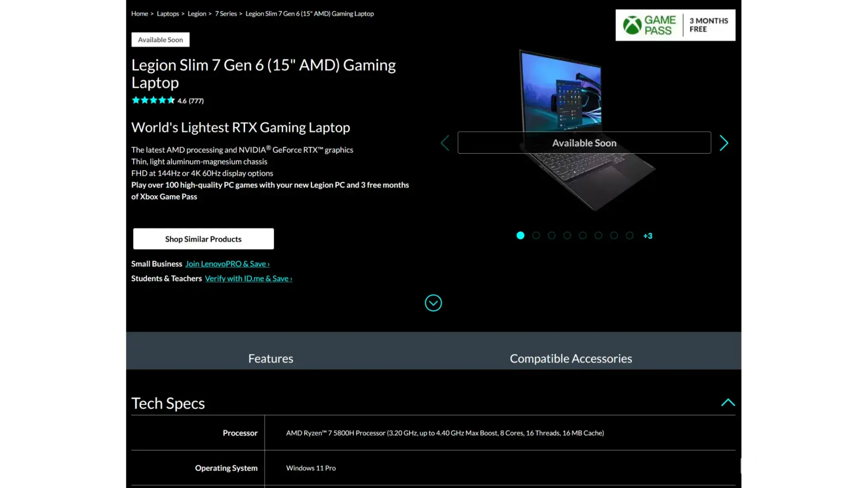Screen dimensions: 868x488
Task: Click the star rating icons
Action: coord(153,101)
